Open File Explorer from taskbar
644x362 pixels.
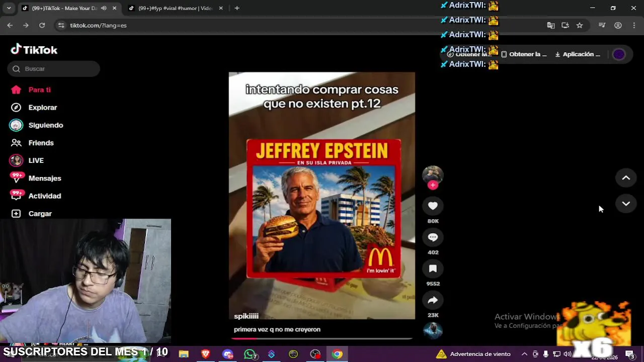click(x=184, y=354)
